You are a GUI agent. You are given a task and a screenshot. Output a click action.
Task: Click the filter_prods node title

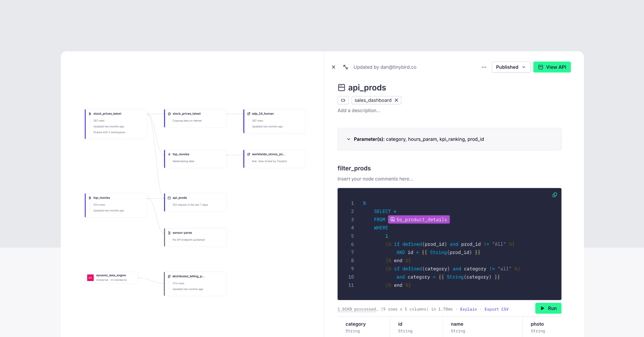354,168
